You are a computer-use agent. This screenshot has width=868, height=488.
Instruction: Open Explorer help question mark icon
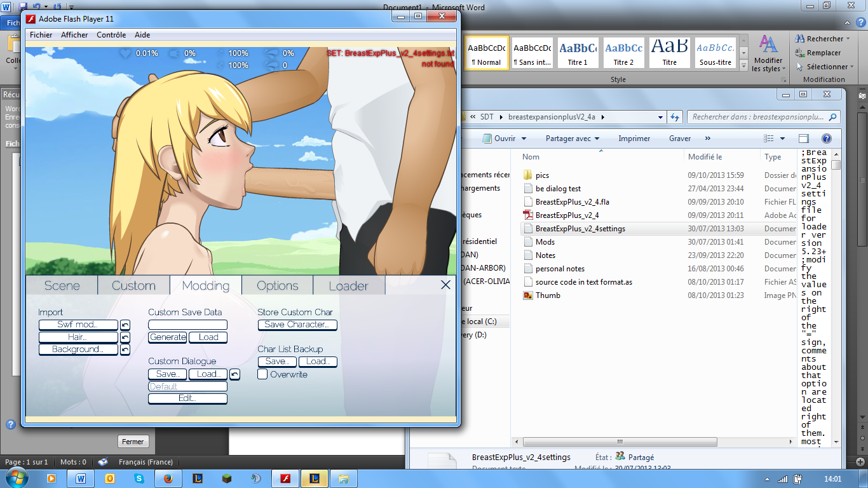[x=826, y=139]
